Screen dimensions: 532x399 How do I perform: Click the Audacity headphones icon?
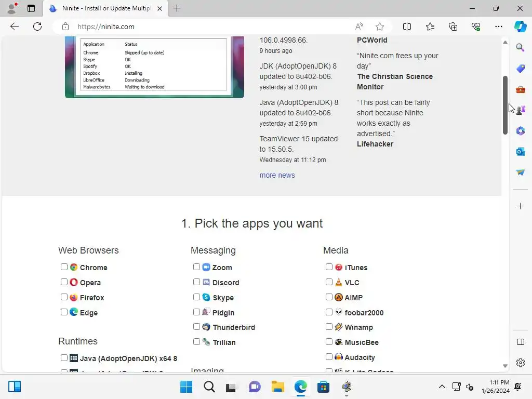click(x=339, y=356)
